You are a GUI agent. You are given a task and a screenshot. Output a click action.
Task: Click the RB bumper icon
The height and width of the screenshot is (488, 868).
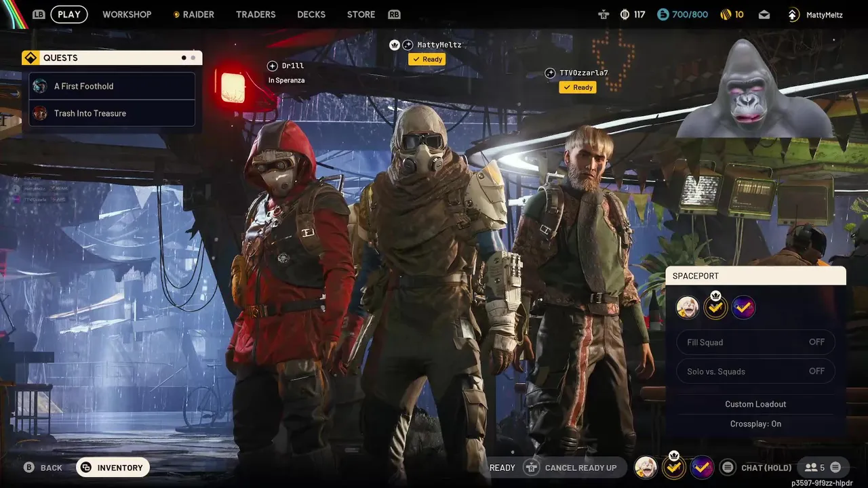click(394, 14)
